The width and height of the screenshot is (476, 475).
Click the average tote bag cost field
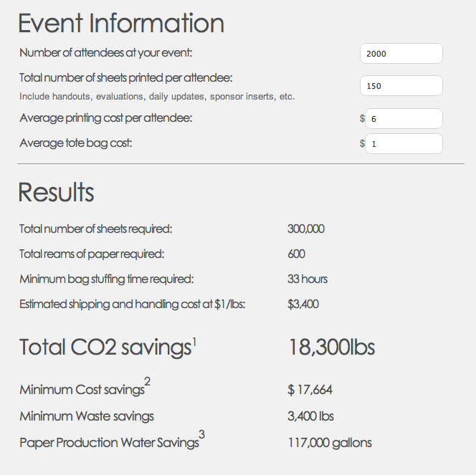pos(404,143)
